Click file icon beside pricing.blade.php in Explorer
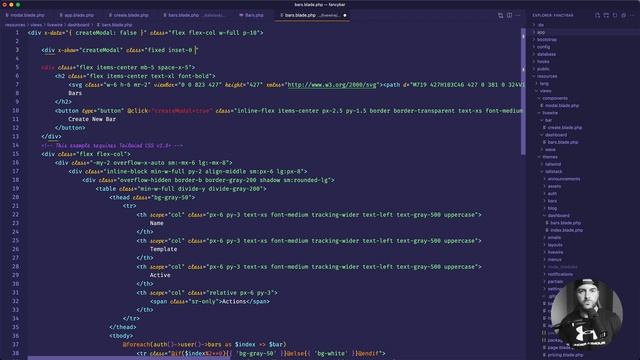The image size is (640, 360). tap(544, 355)
